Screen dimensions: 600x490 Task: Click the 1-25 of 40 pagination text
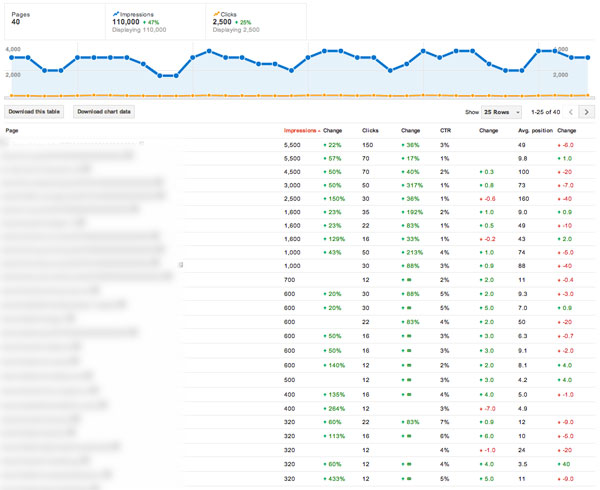[544, 112]
